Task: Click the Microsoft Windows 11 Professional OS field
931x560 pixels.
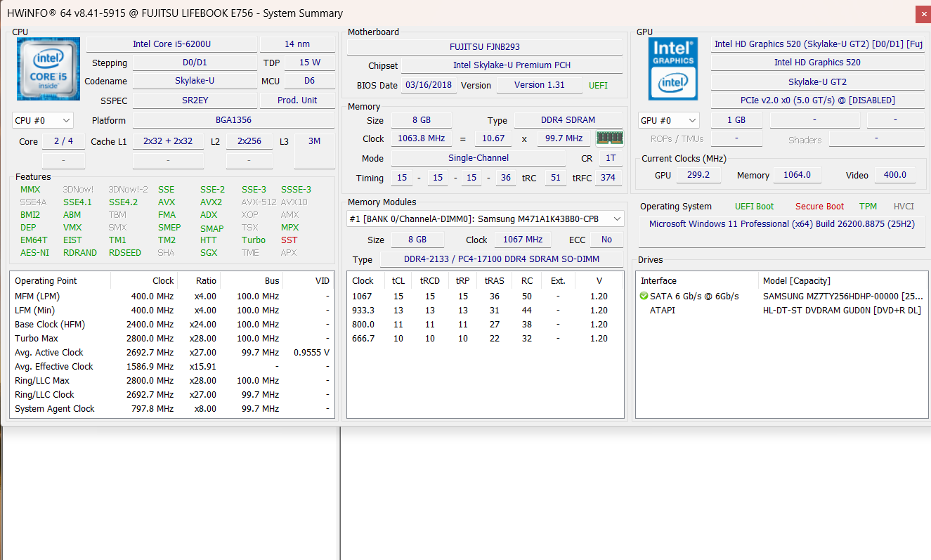Action: pos(782,231)
